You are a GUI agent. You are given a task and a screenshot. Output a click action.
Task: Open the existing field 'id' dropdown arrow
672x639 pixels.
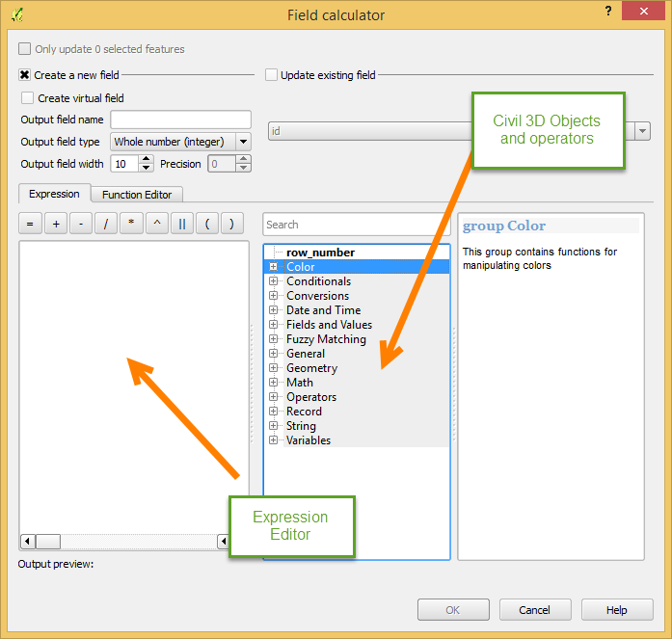(642, 131)
